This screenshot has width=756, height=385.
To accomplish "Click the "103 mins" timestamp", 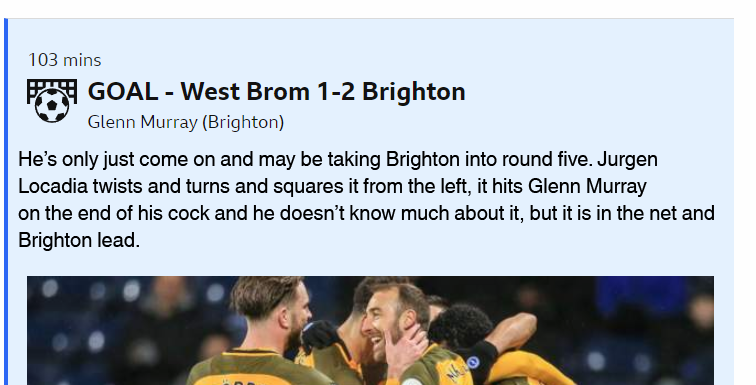I will [x=65, y=60].
